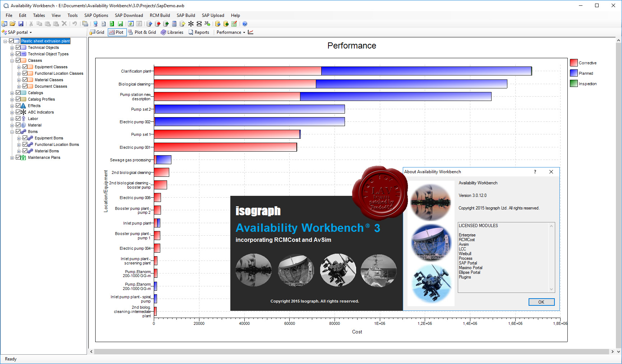Click the black asterisk toolbar icon
Image resolution: width=622 pixels, height=364 pixels.
coord(191,24)
